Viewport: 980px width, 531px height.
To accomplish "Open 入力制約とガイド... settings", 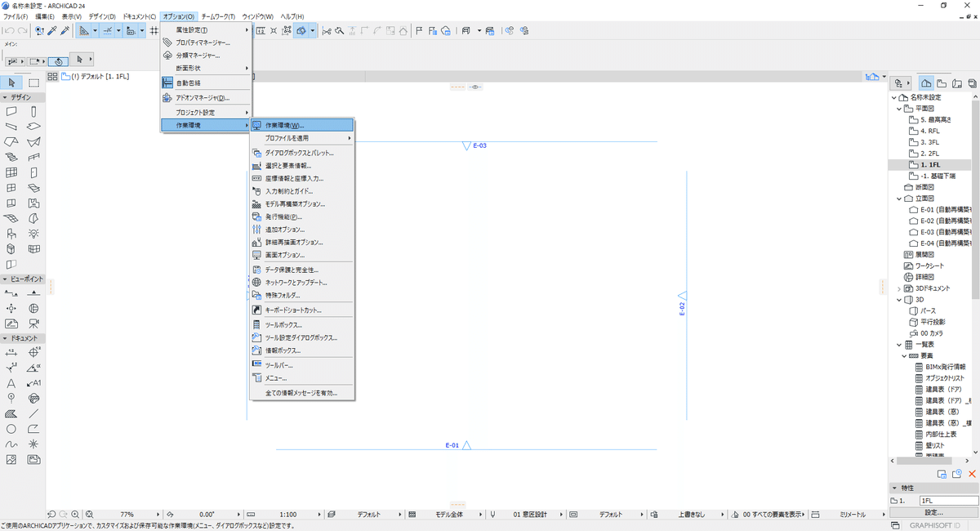I will [302, 191].
